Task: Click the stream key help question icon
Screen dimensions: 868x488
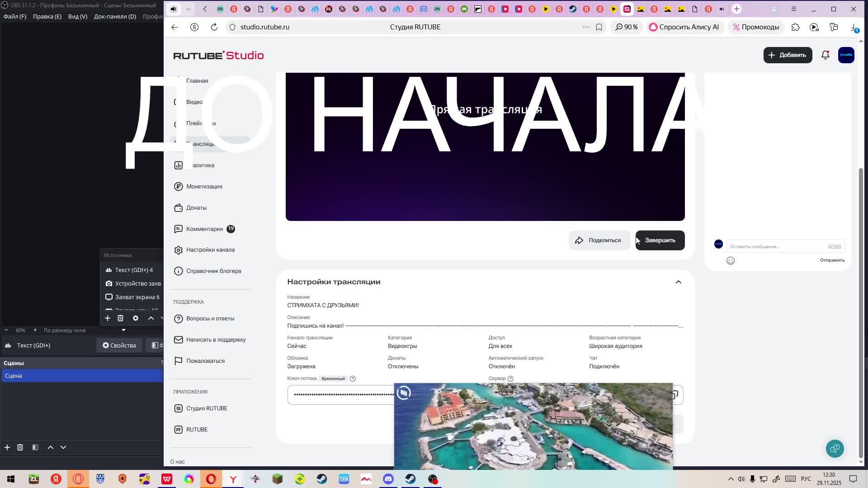Action: pyautogui.click(x=353, y=379)
